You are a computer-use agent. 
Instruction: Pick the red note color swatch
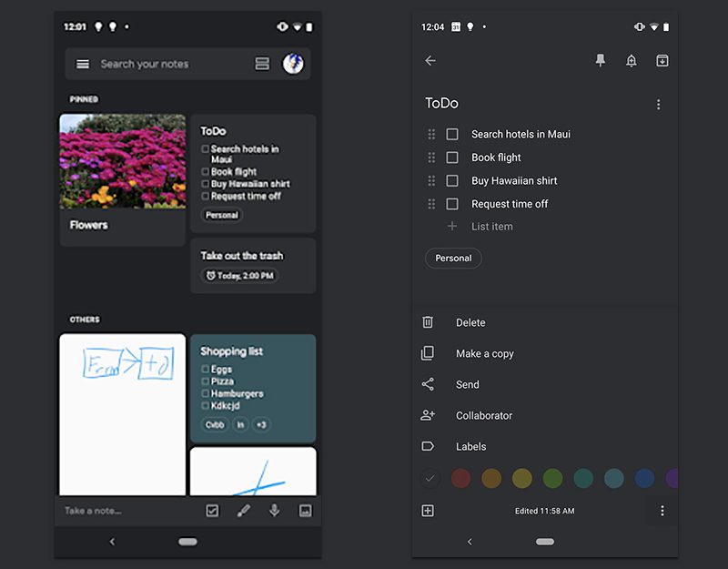461,478
